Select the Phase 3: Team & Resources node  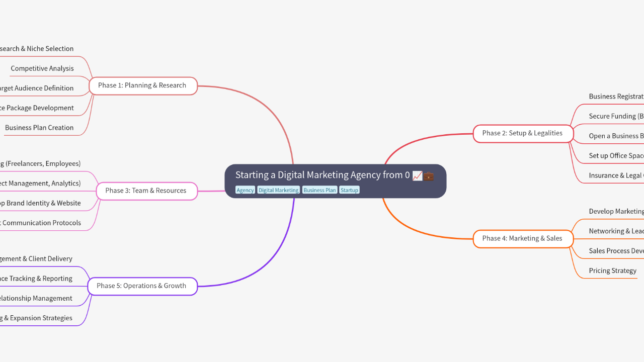[x=146, y=191]
